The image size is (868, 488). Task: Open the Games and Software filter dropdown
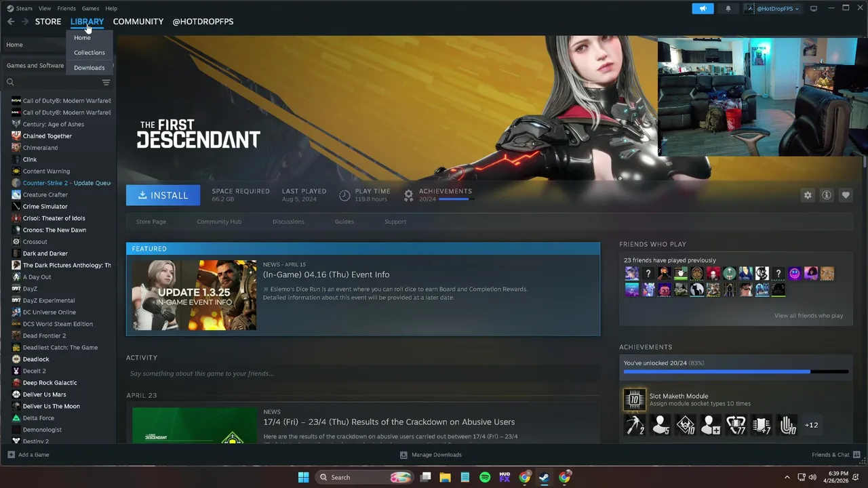coord(35,66)
